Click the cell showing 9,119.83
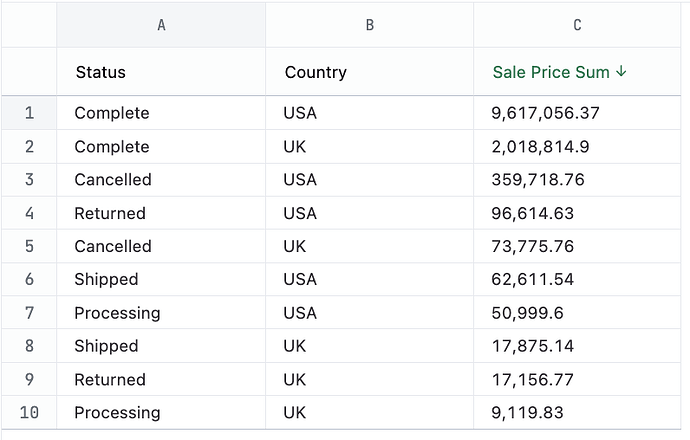Screen dimensions: 690x440 (527, 412)
